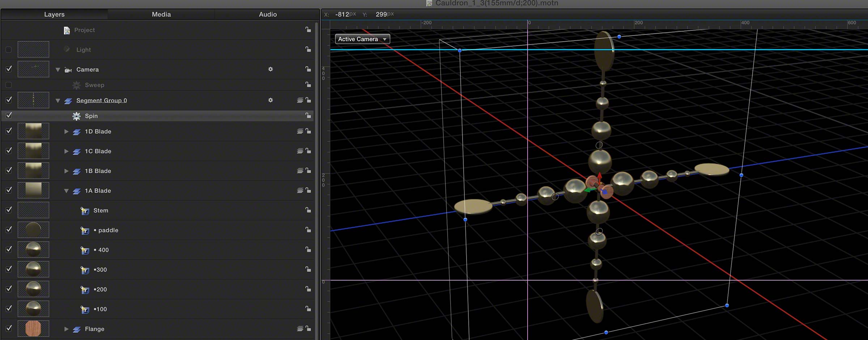868x340 pixels.
Task: Click the •400 sphere thumbnail
Action: click(33, 249)
